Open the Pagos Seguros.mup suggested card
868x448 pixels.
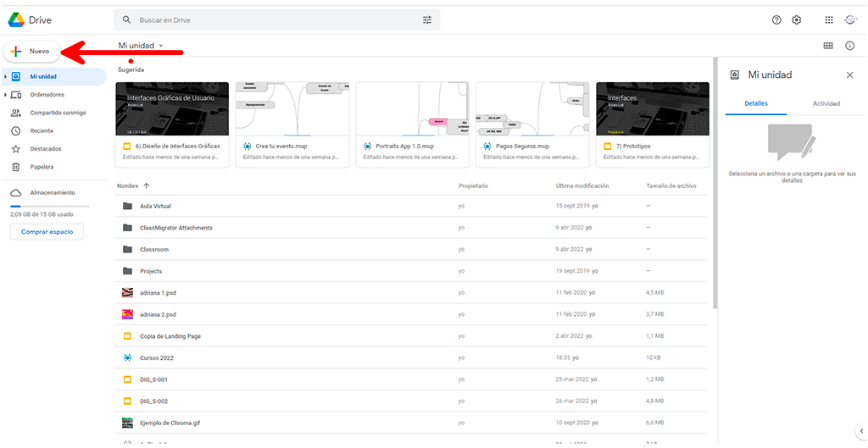coord(532,125)
